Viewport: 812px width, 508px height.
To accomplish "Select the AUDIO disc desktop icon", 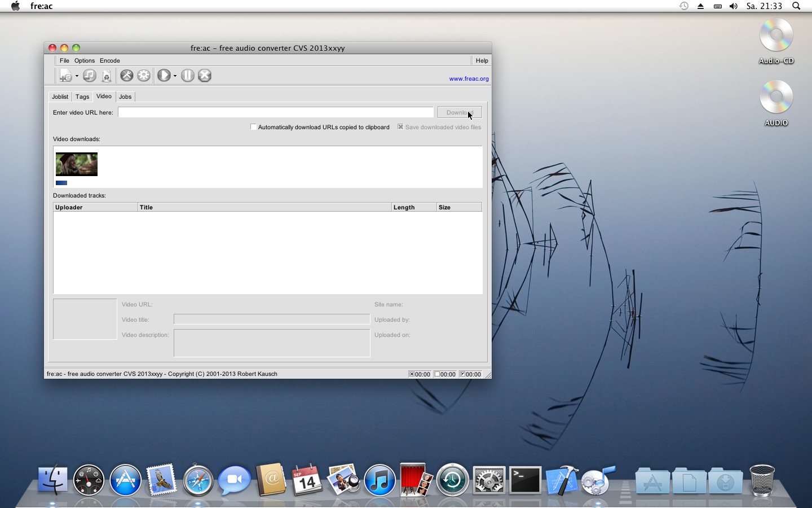I will [x=776, y=103].
